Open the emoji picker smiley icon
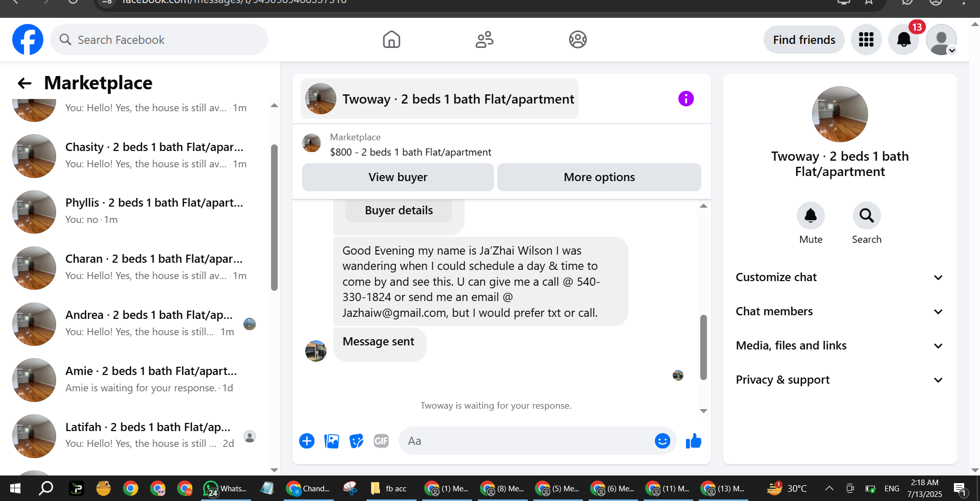This screenshot has height=501, width=980. tap(662, 441)
